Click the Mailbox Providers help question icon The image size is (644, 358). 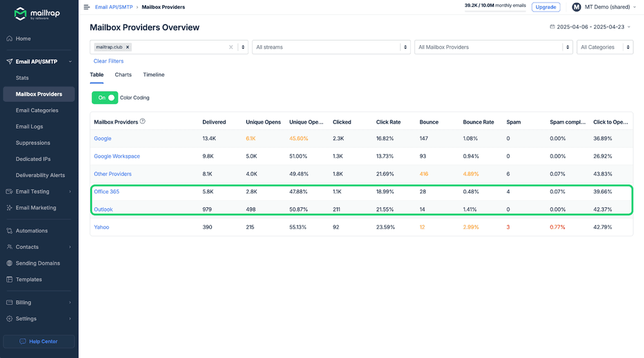click(x=142, y=121)
